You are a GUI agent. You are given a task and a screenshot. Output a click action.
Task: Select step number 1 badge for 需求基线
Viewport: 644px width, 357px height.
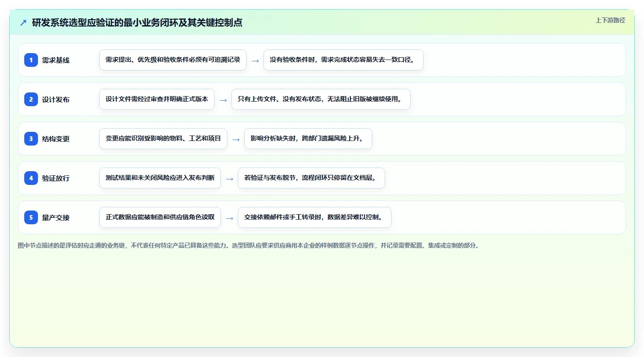click(31, 60)
